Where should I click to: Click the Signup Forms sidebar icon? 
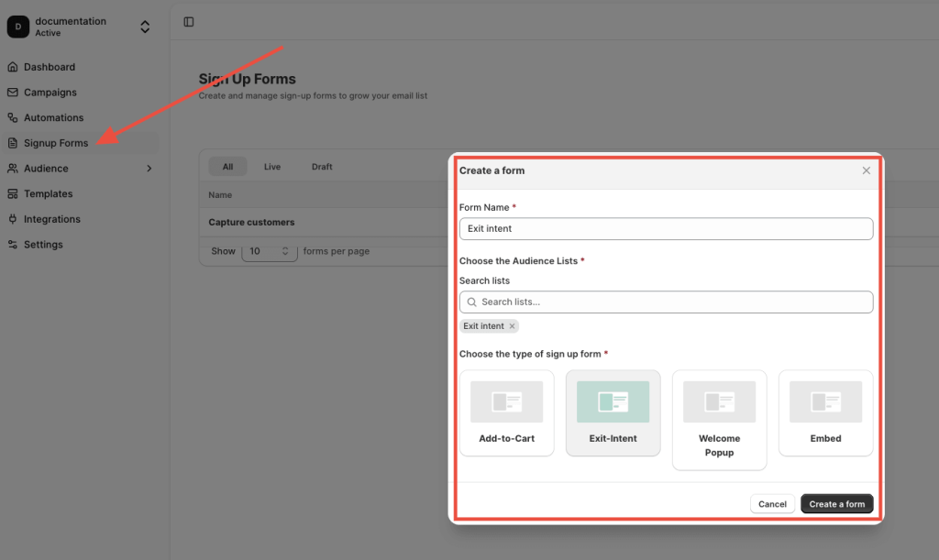coord(12,143)
